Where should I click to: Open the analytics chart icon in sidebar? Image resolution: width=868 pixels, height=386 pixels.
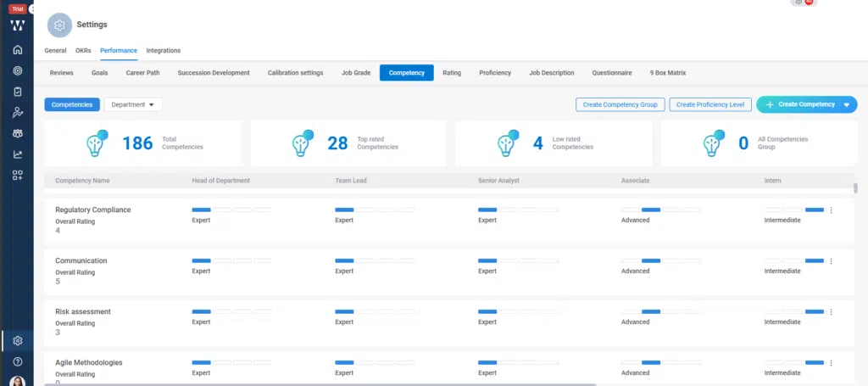click(17, 154)
